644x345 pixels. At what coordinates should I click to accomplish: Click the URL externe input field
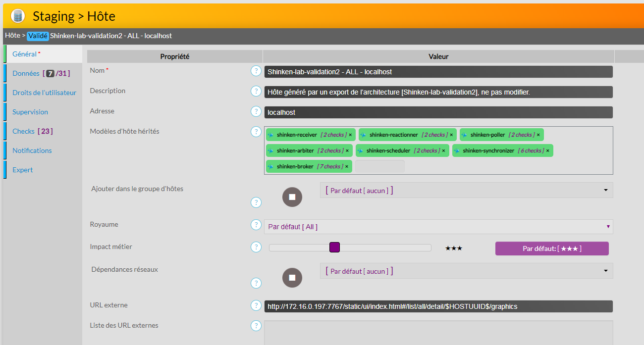[438, 306]
